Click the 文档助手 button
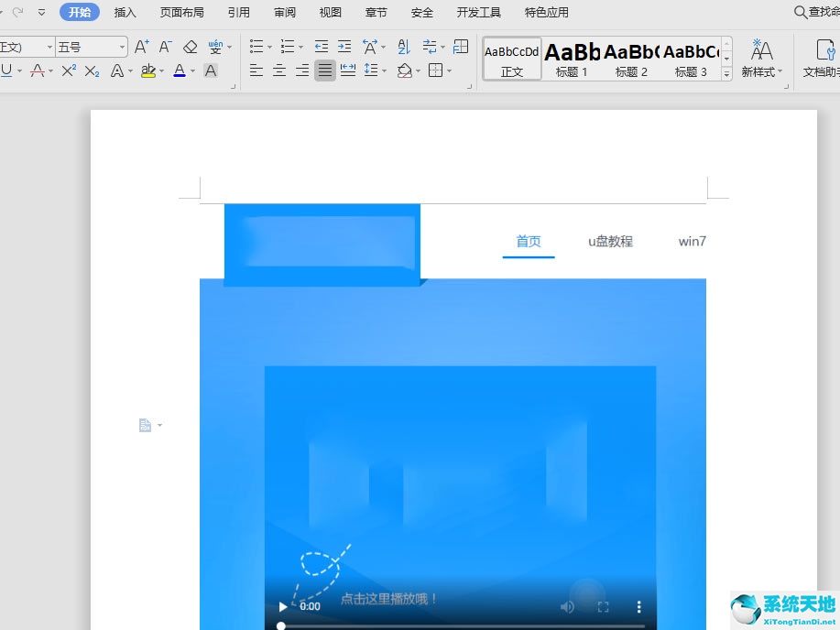This screenshot has height=630, width=840. [823, 59]
